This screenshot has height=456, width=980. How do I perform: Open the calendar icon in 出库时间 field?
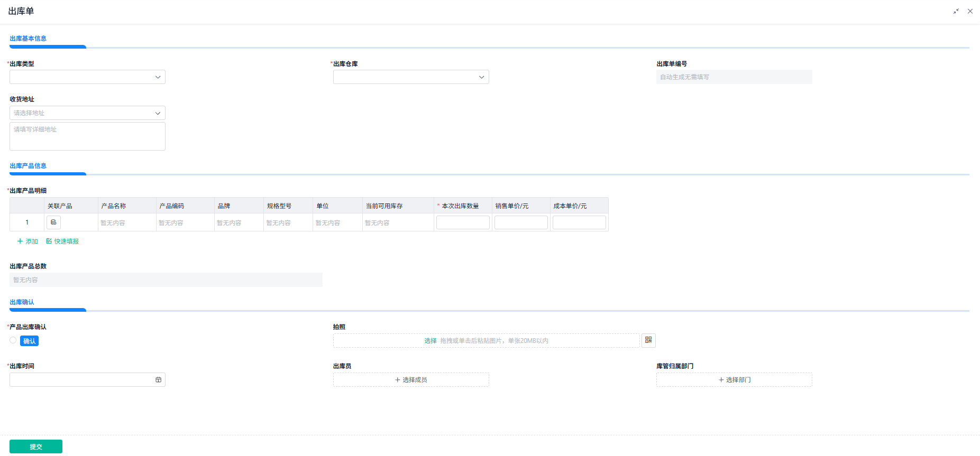pos(158,380)
